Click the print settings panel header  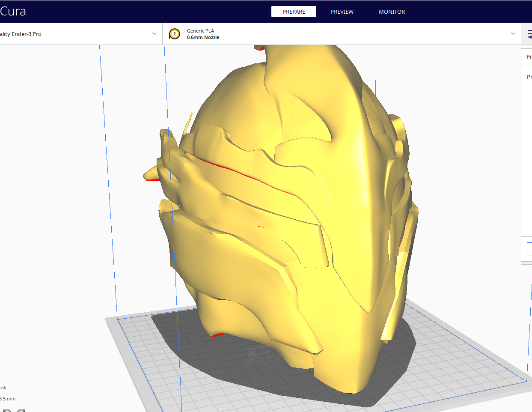click(x=528, y=57)
